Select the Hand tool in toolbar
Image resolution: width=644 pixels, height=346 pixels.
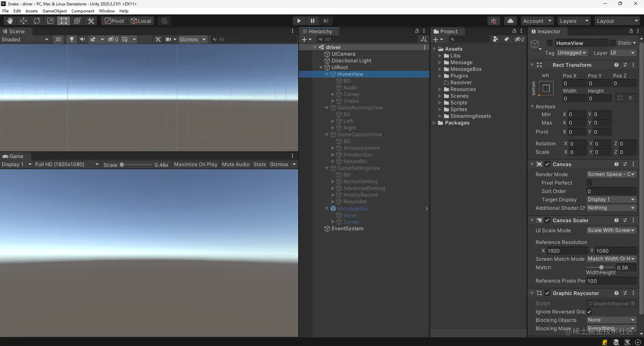pyautogui.click(x=10, y=21)
